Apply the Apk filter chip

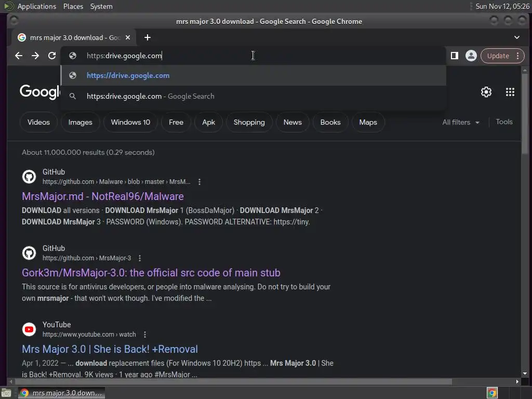[209, 122]
